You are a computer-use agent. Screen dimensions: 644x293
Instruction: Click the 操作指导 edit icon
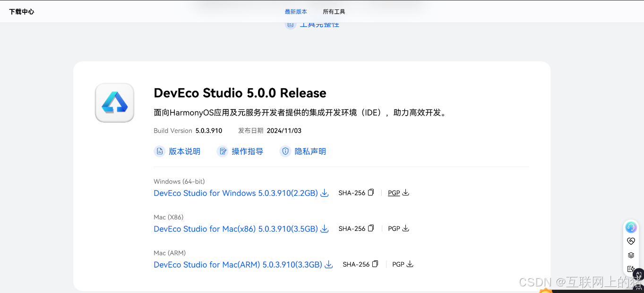pos(223,151)
